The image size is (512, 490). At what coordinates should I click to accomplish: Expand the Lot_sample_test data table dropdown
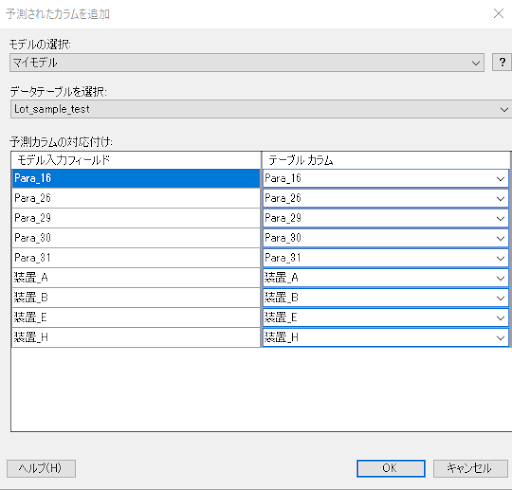pos(261,109)
